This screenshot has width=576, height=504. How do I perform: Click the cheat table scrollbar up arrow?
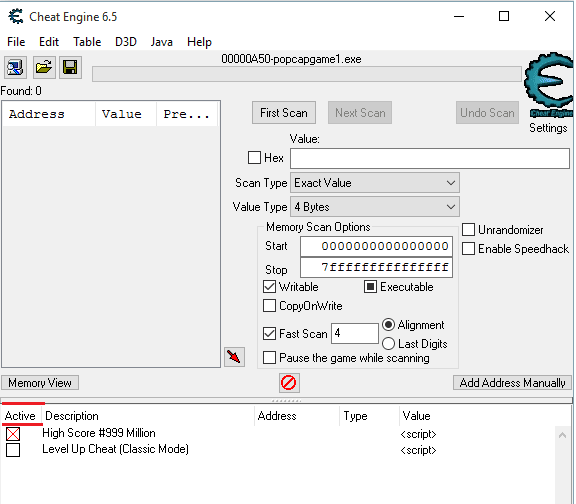(x=562, y=436)
